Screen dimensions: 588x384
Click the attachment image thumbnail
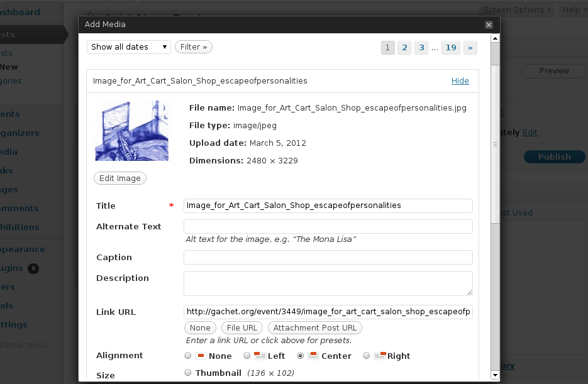click(131, 131)
